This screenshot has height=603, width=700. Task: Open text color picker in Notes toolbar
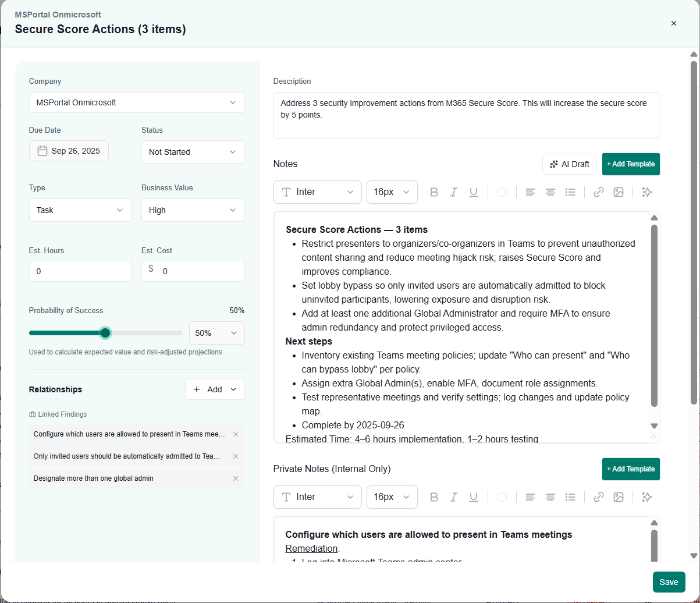coord(502,192)
